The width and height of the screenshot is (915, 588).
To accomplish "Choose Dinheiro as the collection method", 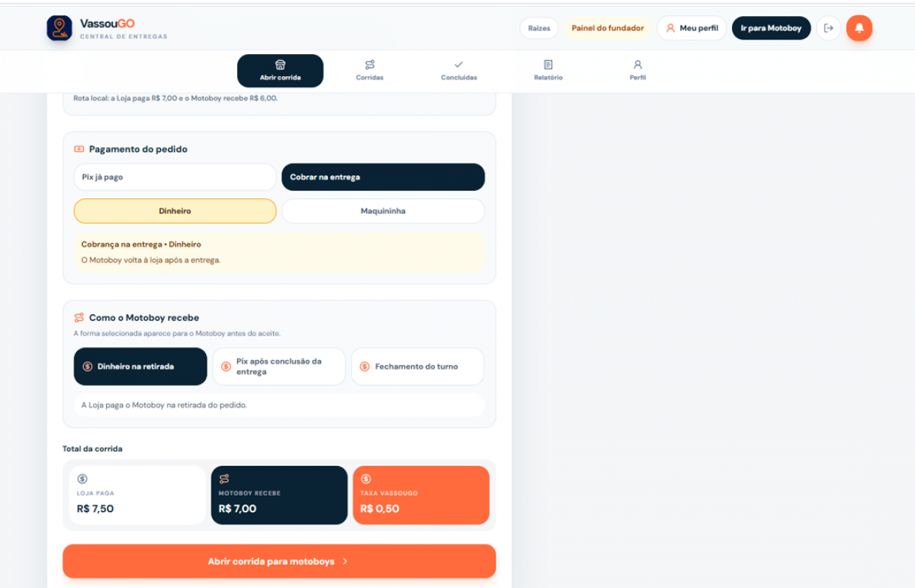I will tap(175, 211).
